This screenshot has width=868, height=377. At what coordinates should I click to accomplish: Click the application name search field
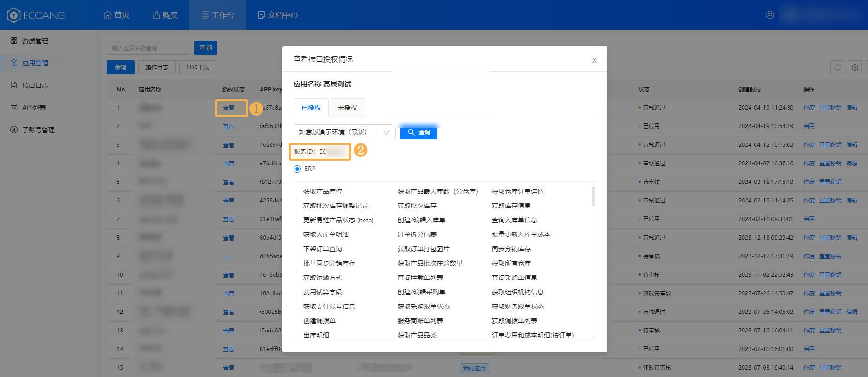pos(148,48)
